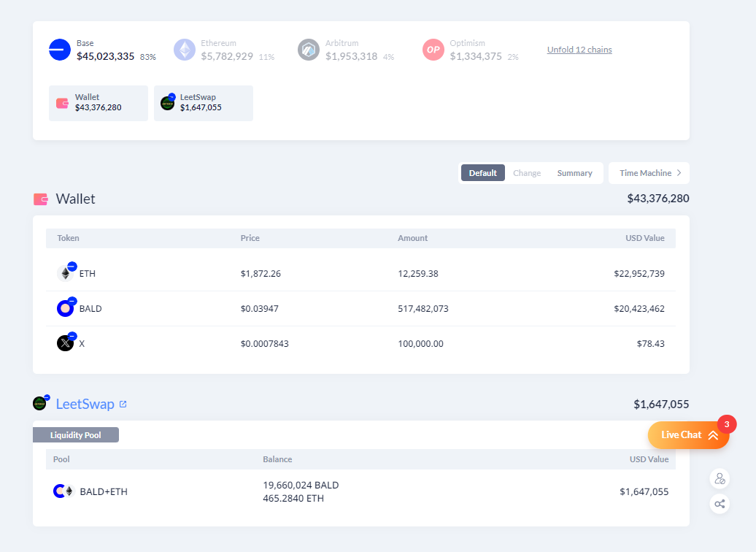Image resolution: width=756 pixels, height=552 pixels.
Task: Open the LeetSwap protocol title link
Action: coord(85,404)
